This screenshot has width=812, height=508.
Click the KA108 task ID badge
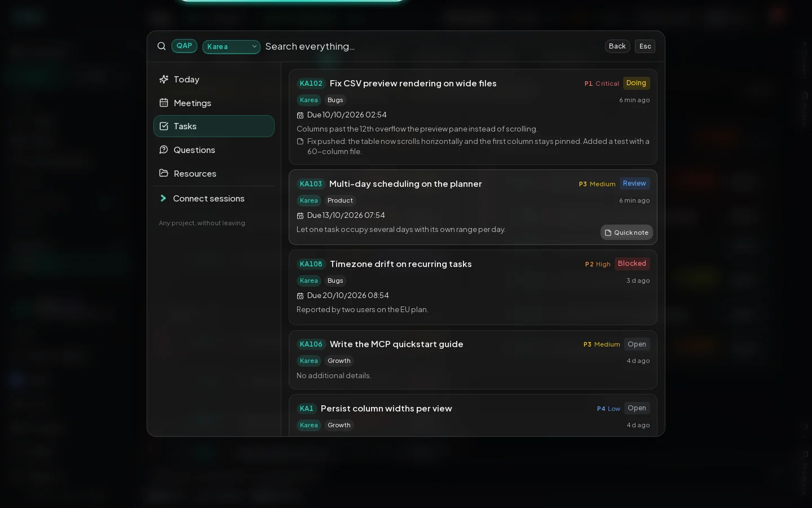tap(311, 264)
